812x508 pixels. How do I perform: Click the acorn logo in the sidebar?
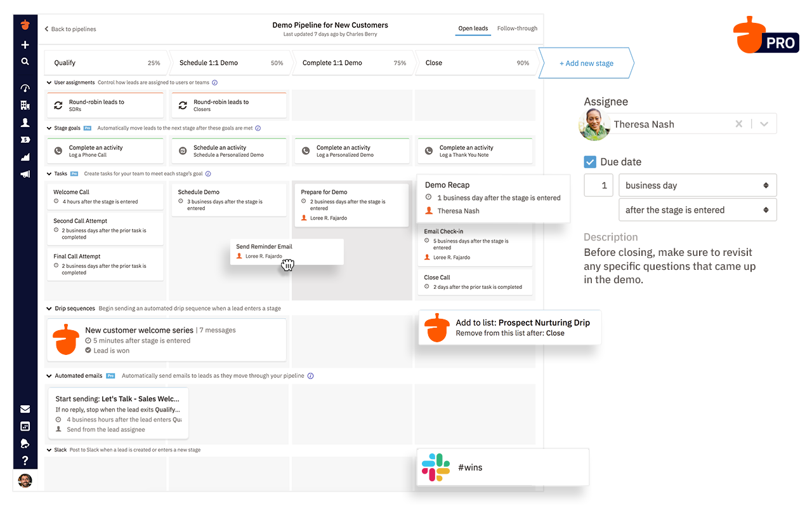pos(25,25)
